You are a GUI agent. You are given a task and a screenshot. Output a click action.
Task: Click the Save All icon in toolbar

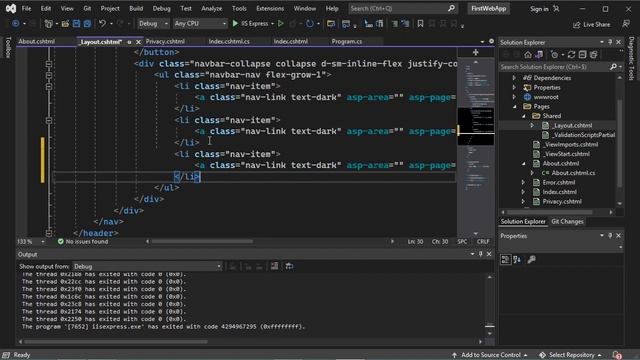click(x=87, y=24)
